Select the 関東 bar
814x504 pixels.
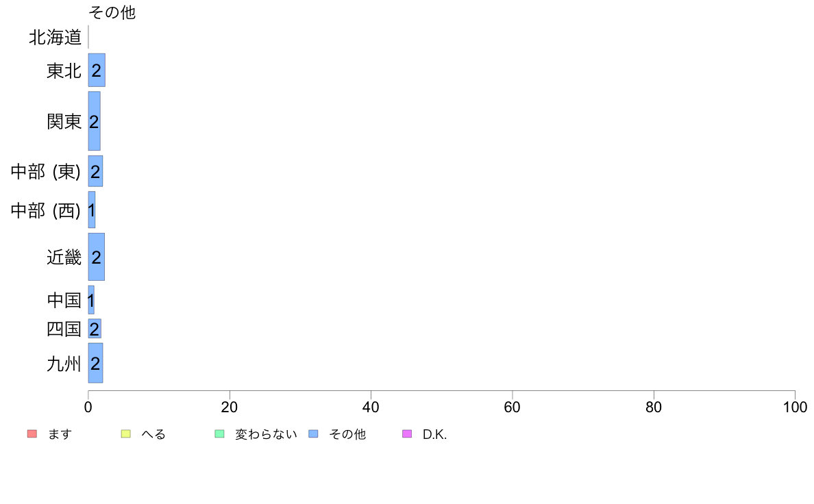(x=94, y=121)
